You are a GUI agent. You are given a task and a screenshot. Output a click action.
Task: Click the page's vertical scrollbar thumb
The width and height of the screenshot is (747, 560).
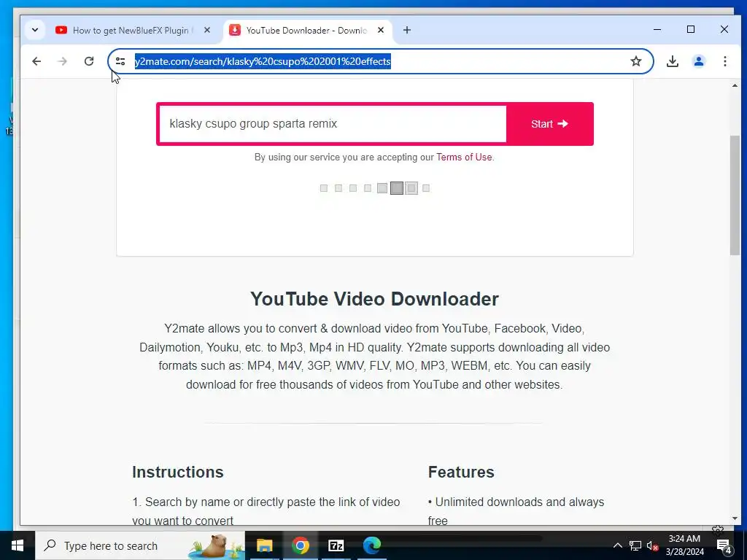point(734,195)
